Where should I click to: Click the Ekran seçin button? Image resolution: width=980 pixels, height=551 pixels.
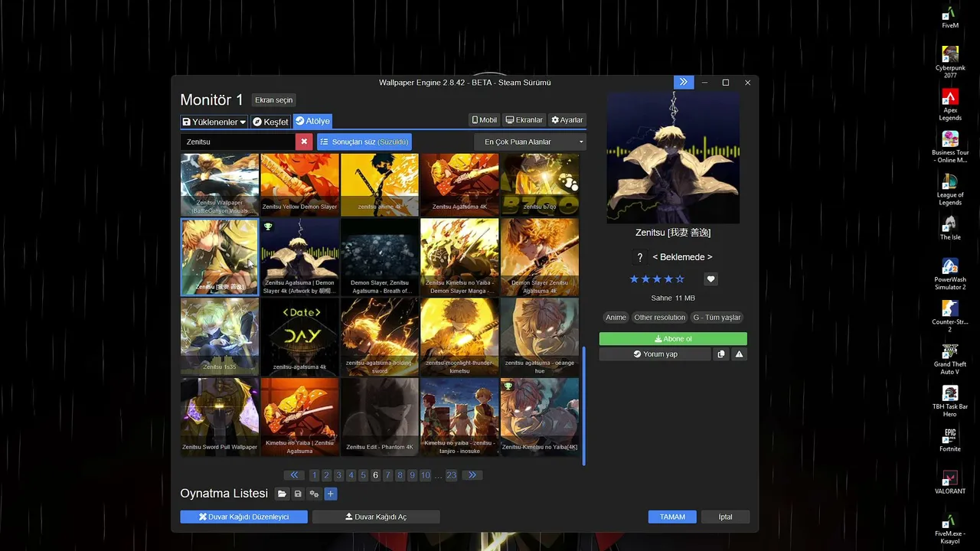pos(274,100)
